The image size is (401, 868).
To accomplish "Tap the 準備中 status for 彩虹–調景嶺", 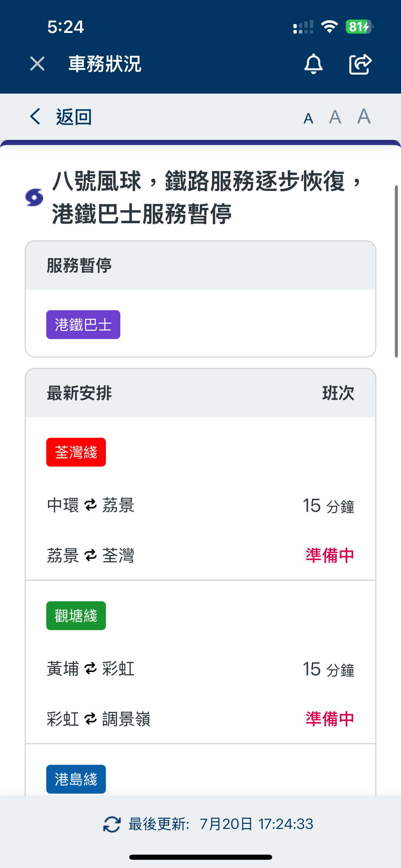I will [330, 719].
